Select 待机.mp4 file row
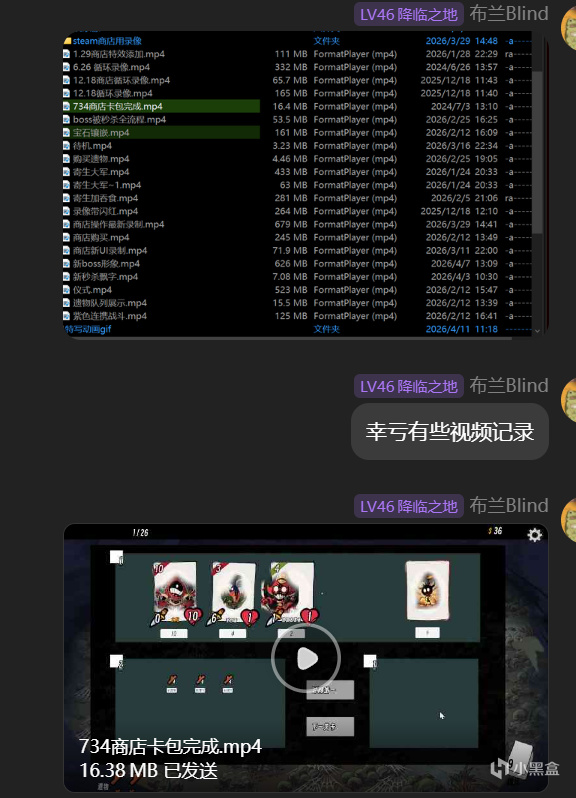The height and width of the screenshot is (798, 576). coord(298,146)
